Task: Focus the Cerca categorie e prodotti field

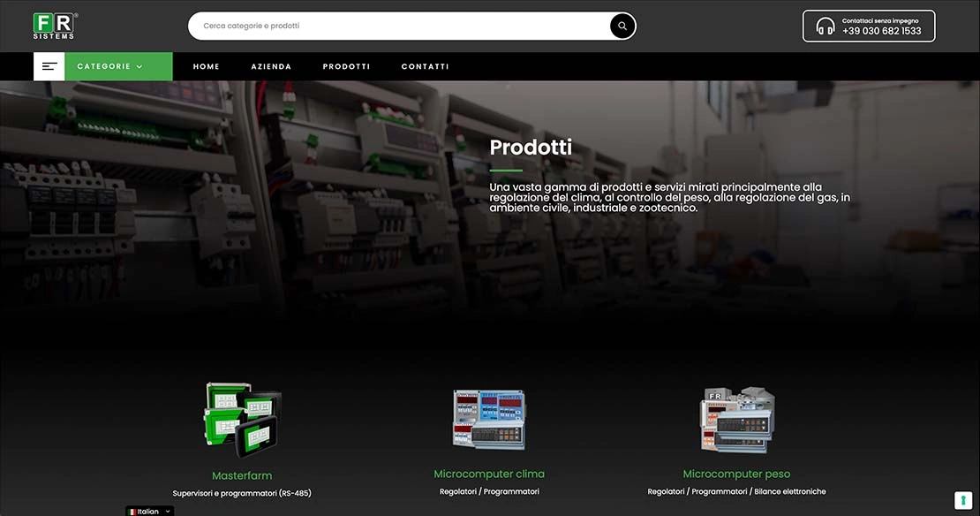Action: point(400,27)
